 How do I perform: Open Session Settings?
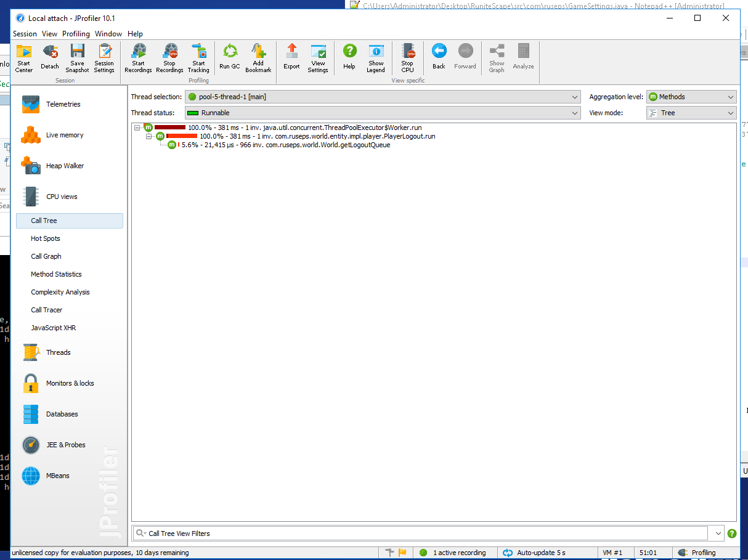pos(104,58)
